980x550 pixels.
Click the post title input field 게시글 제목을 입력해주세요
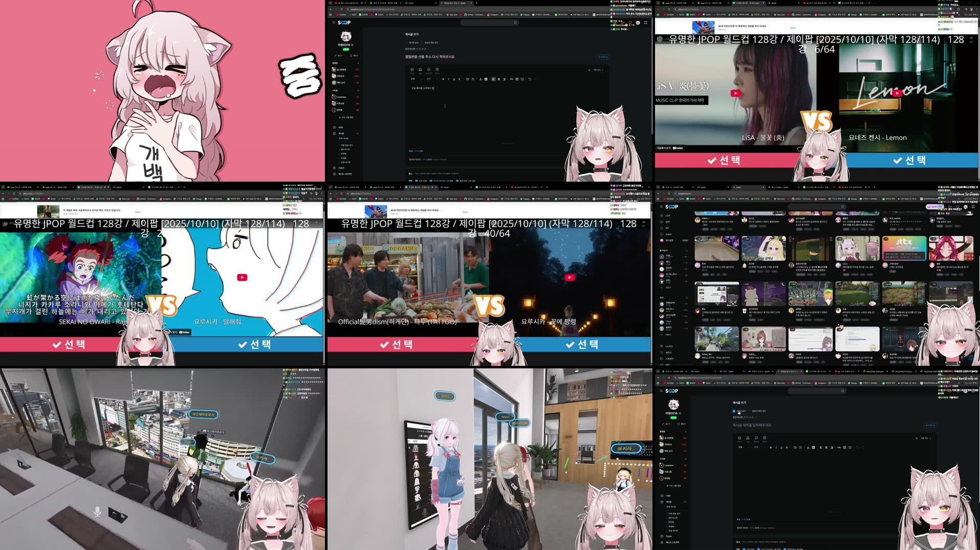point(752,425)
